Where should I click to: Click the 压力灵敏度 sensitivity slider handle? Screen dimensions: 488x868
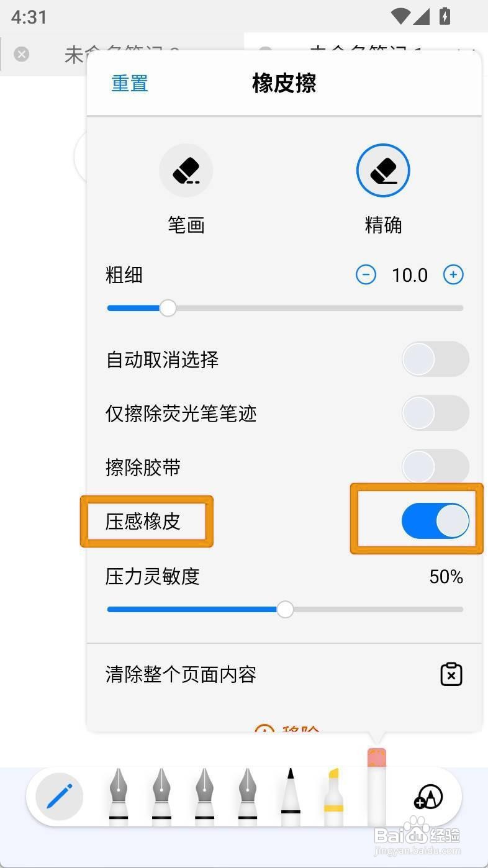pyautogui.click(x=285, y=610)
